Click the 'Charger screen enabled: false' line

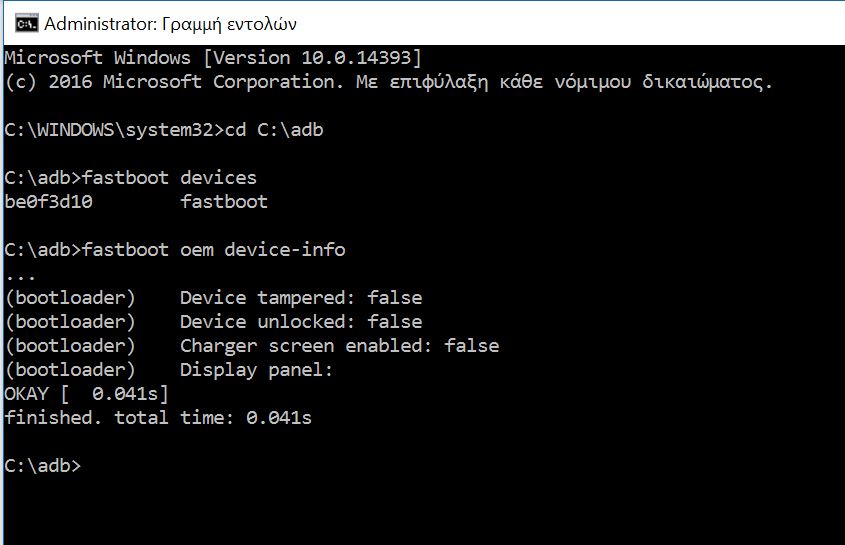tap(339, 346)
